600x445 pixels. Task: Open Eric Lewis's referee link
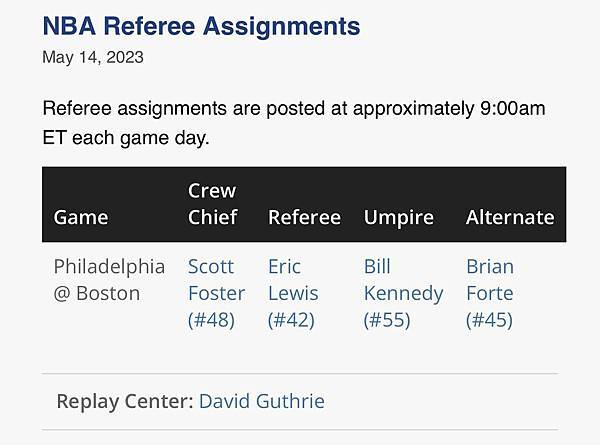point(292,280)
